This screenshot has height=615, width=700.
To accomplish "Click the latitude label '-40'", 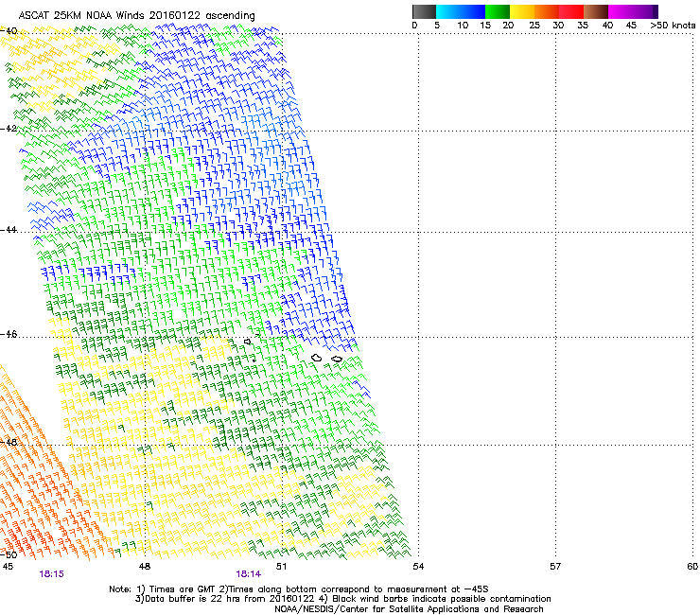I will point(9,31).
